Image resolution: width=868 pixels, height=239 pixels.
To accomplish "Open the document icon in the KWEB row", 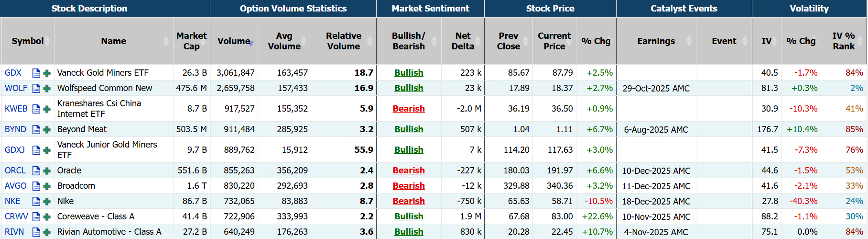I will tap(36, 109).
